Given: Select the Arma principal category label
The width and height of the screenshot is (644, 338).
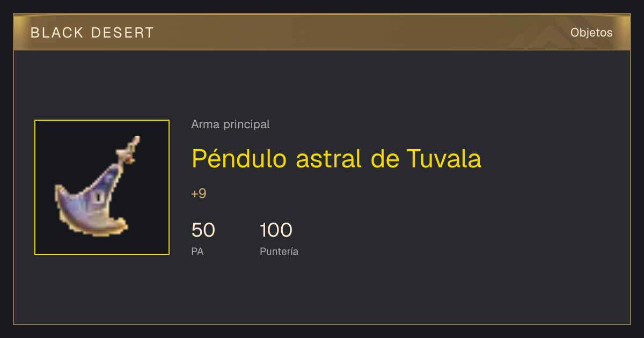Looking at the screenshot, I should tap(230, 124).
